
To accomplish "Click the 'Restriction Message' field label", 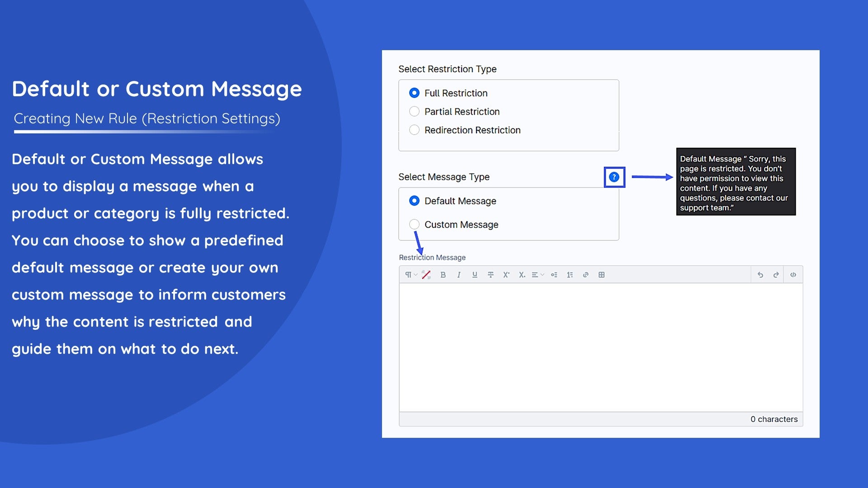I will [432, 258].
